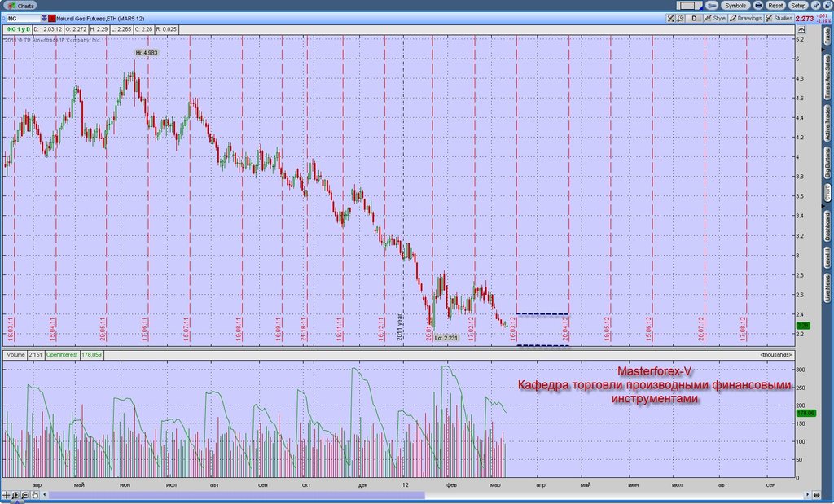Click the 'C: 2.28' close value
The image size is (834, 504).
143,29
